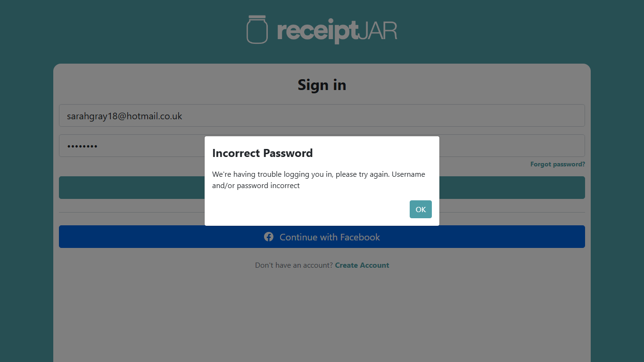Click the password dots in the password field
644x362 pixels.
click(82, 146)
